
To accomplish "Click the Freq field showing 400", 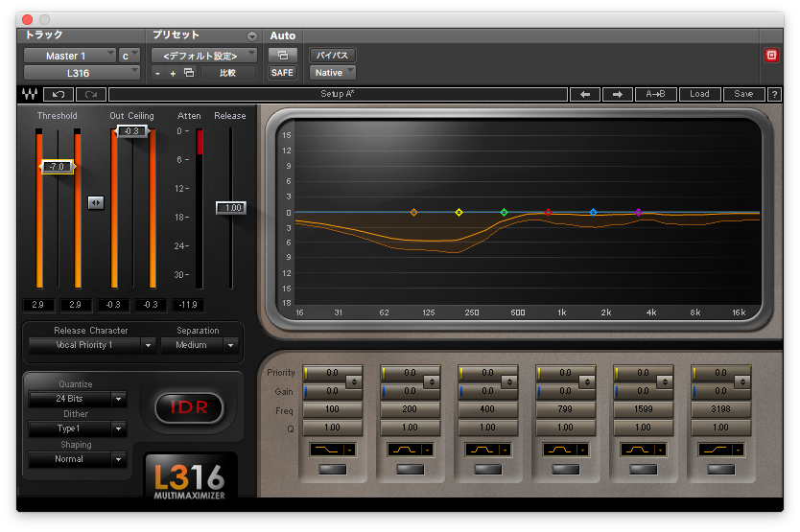I will pos(487,409).
